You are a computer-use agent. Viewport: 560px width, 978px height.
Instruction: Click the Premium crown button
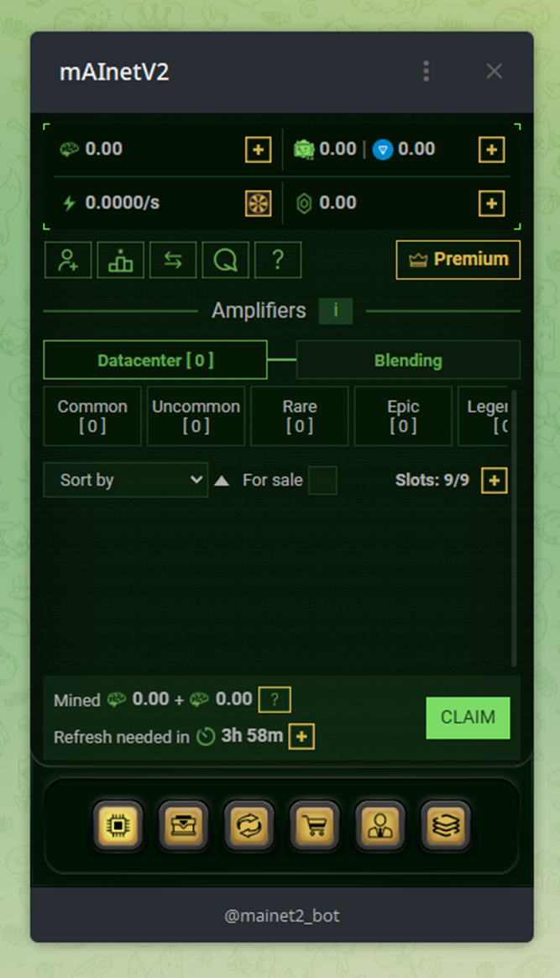pyautogui.click(x=458, y=260)
